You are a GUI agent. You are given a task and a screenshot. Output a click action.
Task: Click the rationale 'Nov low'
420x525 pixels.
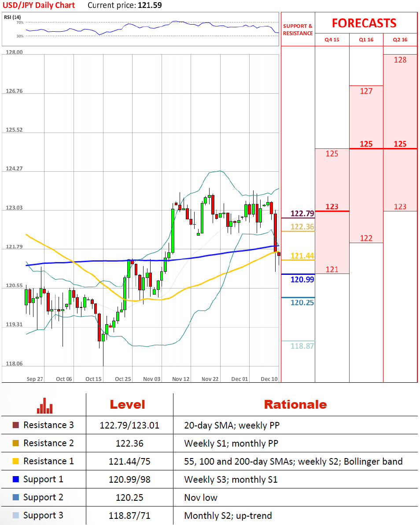tap(201, 498)
